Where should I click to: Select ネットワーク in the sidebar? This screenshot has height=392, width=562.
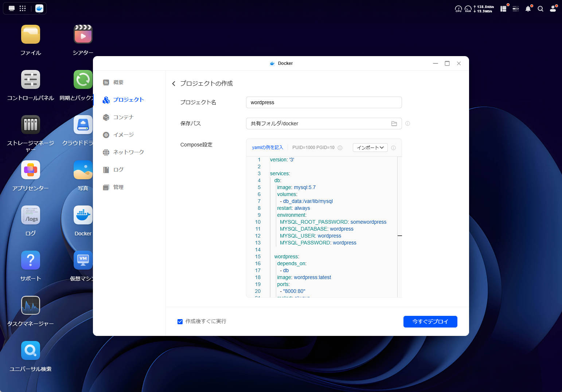click(123, 152)
